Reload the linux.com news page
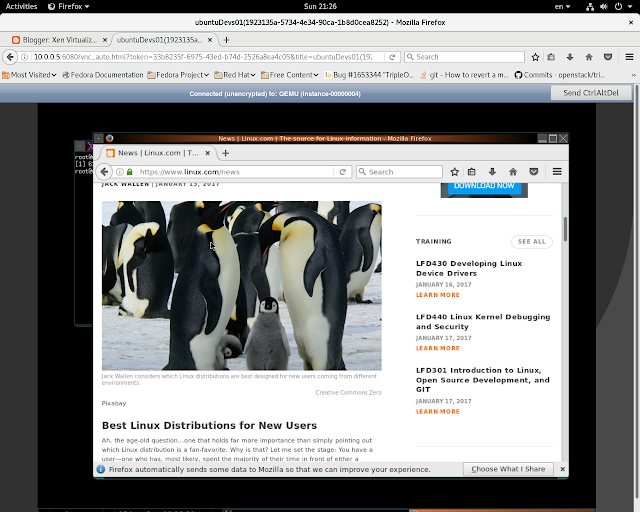Viewport: 640px width, 512px height. click(342, 172)
